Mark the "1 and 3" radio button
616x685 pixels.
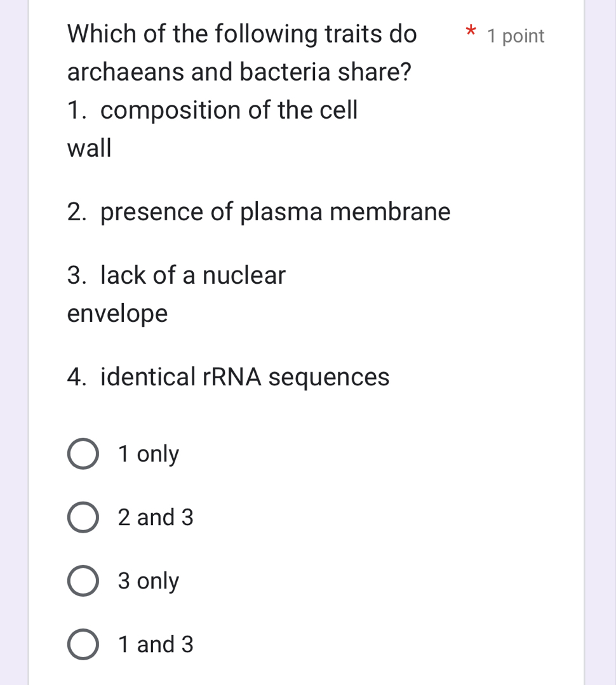coord(83,645)
